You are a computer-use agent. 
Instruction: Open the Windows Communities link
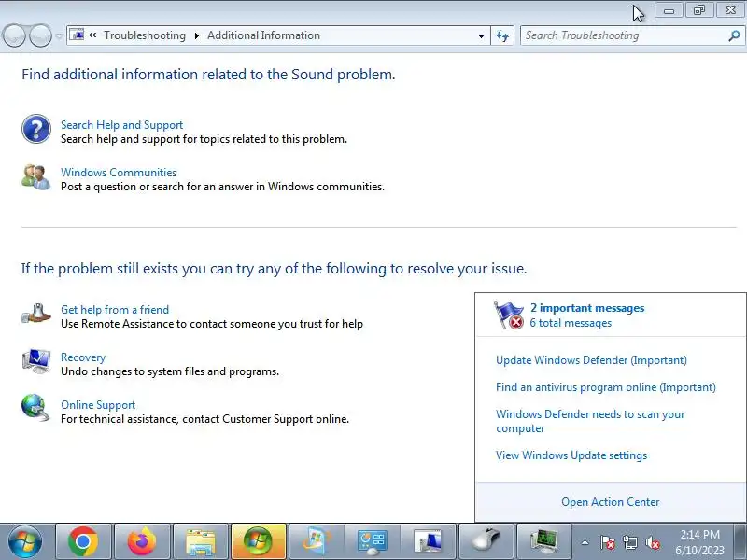[x=119, y=173]
